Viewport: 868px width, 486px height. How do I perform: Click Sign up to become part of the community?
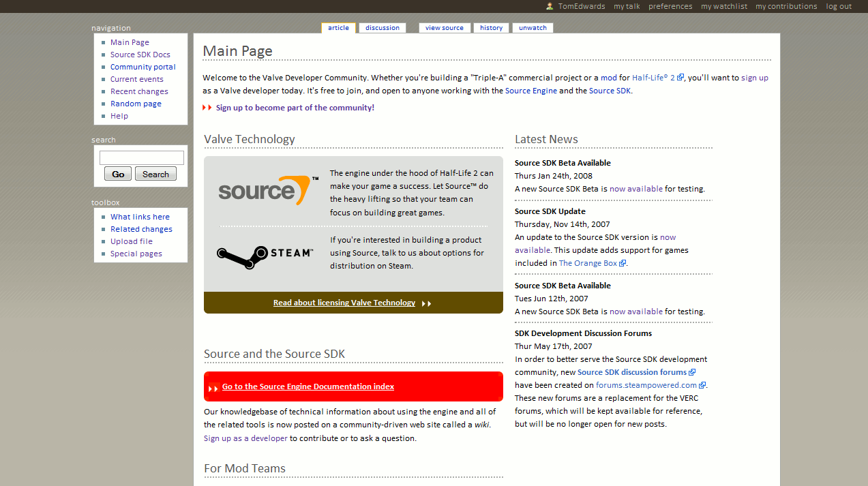click(295, 108)
